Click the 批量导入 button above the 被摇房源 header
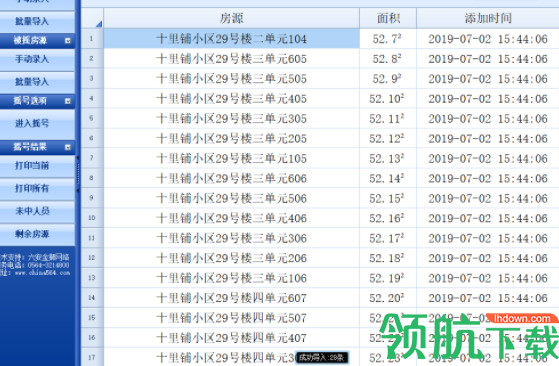This screenshot has width=559, height=366. pyautogui.click(x=37, y=21)
